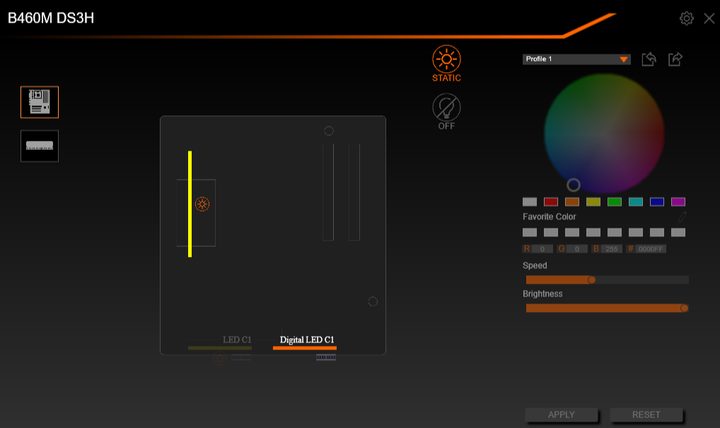Click the hex color code field
Image resolution: width=720 pixels, height=428 pixels.
click(651, 249)
